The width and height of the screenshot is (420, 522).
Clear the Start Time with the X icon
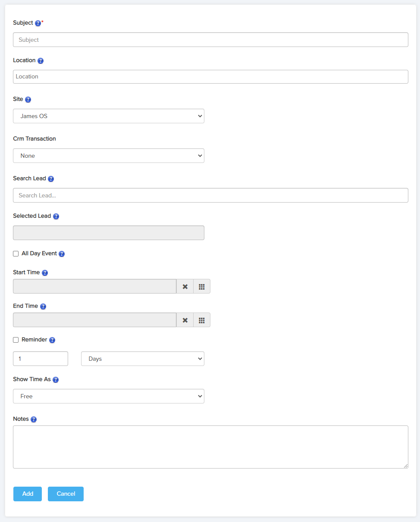[x=185, y=287]
